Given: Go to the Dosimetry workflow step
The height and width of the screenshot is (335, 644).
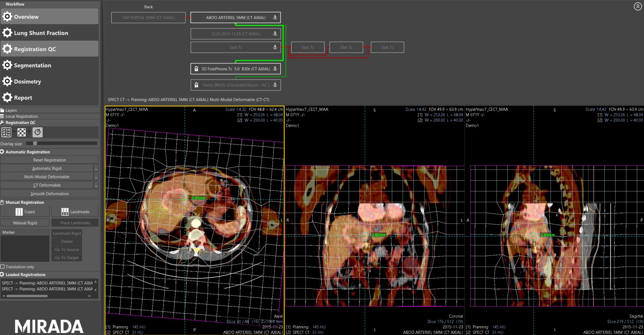Looking at the screenshot, I should point(27,82).
